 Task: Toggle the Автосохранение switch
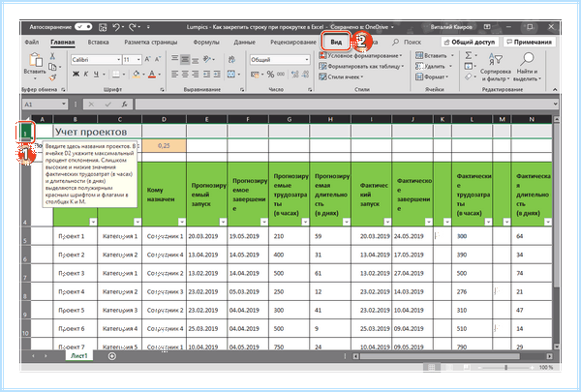(x=83, y=27)
